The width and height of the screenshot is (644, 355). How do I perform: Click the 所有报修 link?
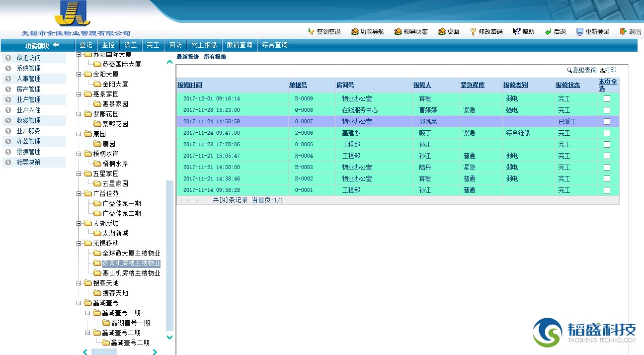tap(215, 57)
